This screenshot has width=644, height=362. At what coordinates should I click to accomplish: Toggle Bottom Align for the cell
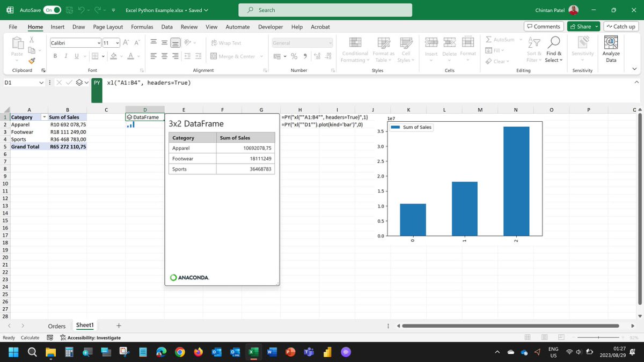tap(175, 43)
